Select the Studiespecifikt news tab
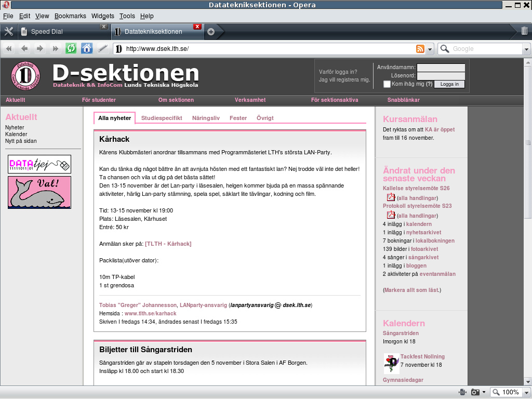 [x=162, y=118]
